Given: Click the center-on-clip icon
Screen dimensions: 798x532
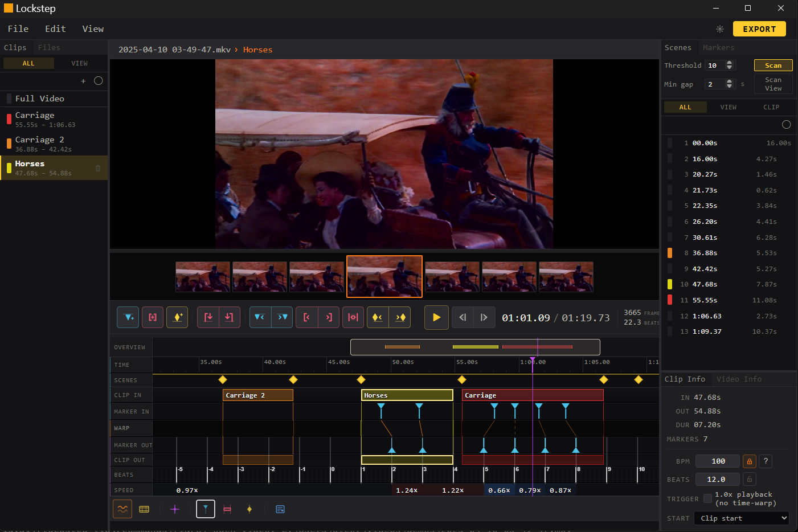Looking at the screenshot, I should click(353, 317).
